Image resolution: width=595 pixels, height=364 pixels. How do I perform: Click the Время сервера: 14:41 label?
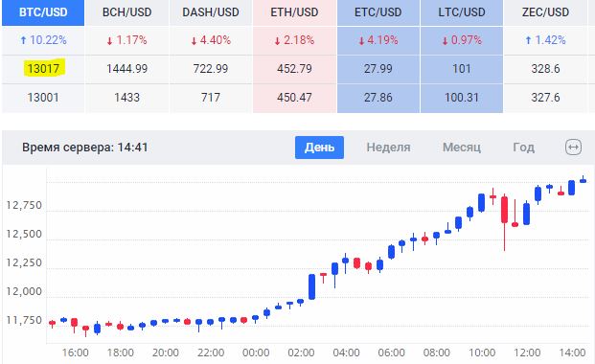pyautogui.click(x=85, y=148)
